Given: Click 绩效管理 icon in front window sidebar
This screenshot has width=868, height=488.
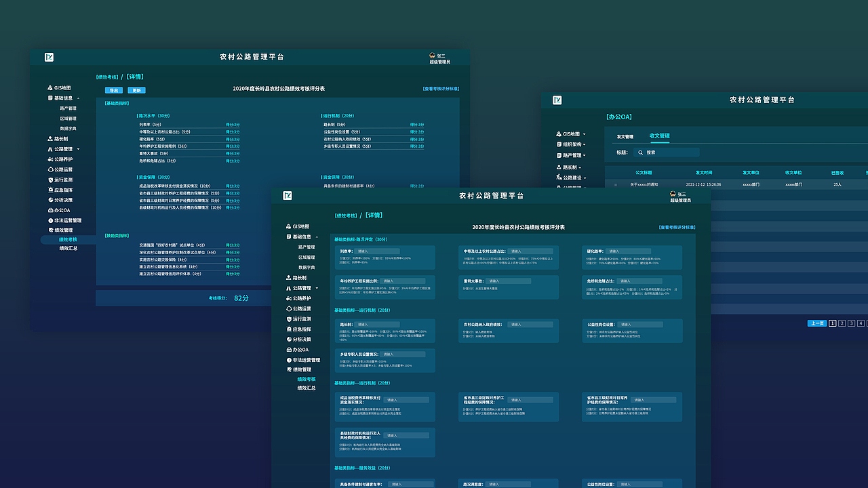Looking at the screenshot, I should click(288, 370).
